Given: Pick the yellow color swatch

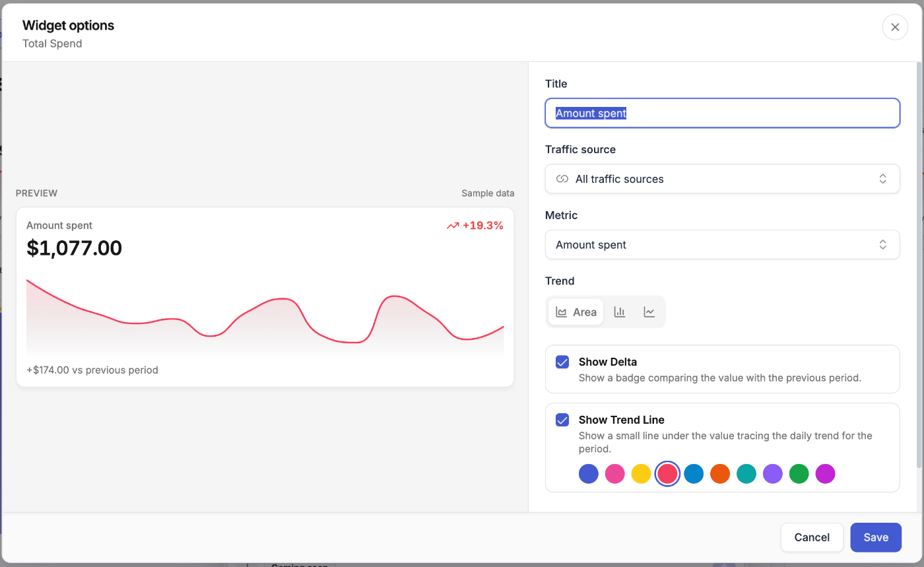Looking at the screenshot, I should pyautogui.click(x=642, y=474).
